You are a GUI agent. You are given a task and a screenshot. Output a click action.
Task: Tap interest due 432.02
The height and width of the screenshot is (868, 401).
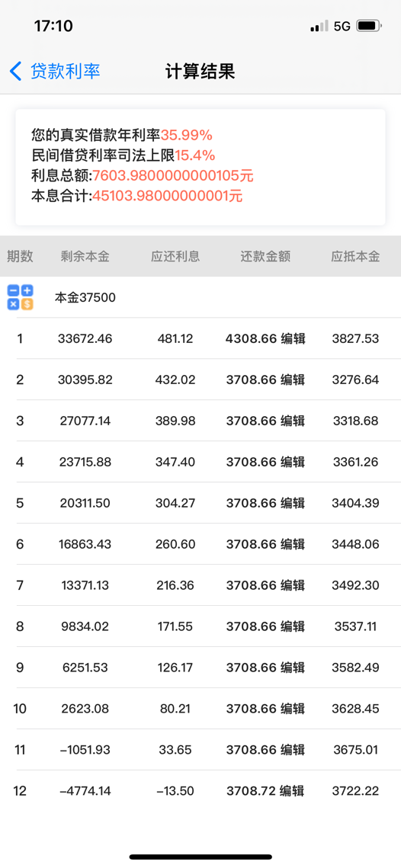click(x=175, y=380)
